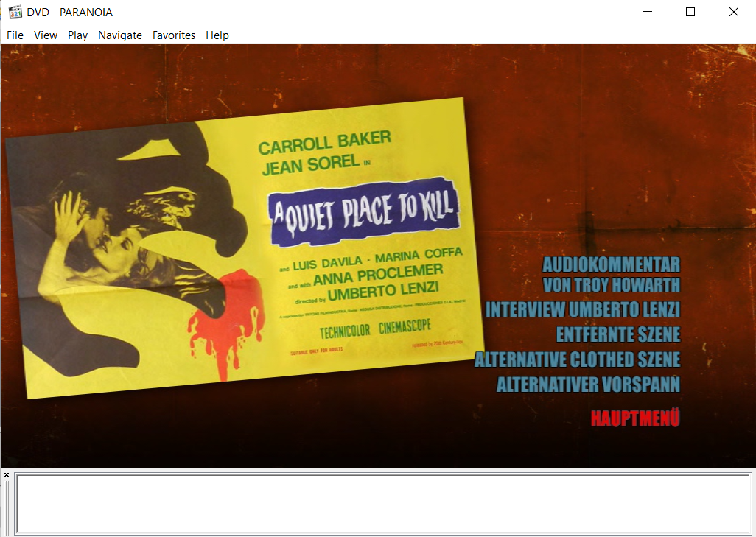Open the Navigate menu
The image size is (756, 537).
120,35
